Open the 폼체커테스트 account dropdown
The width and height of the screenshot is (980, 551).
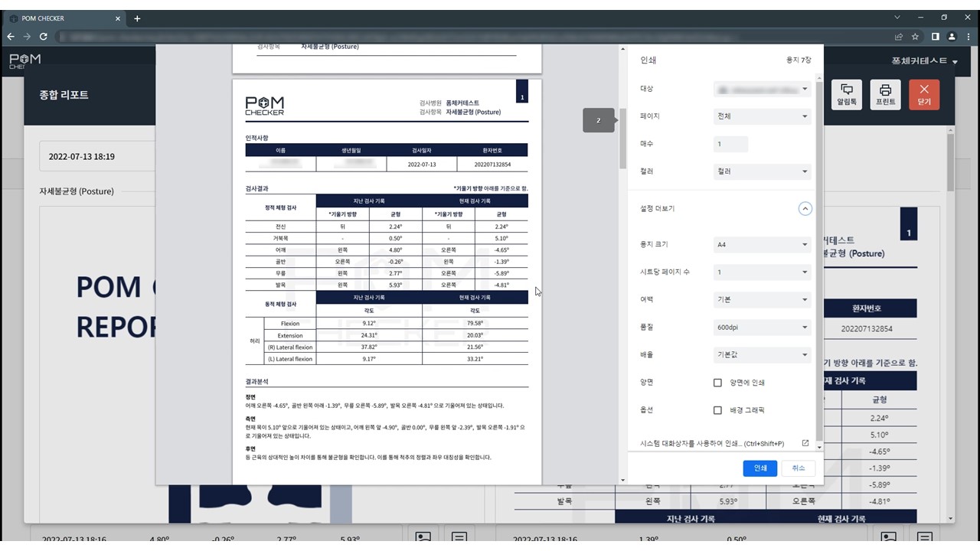pyautogui.click(x=924, y=60)
